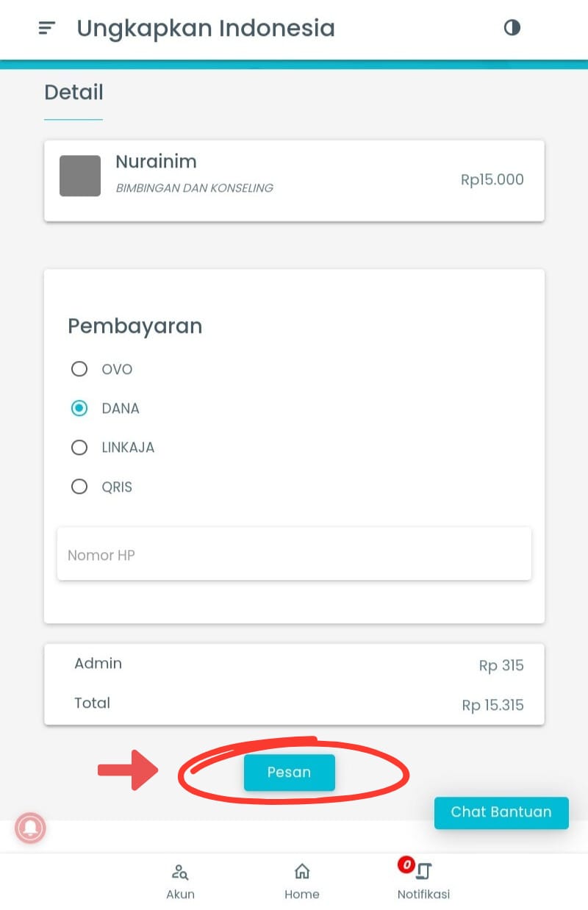Focus the Nomor HP input field
588x910 pixels.
tap(294, 555)
